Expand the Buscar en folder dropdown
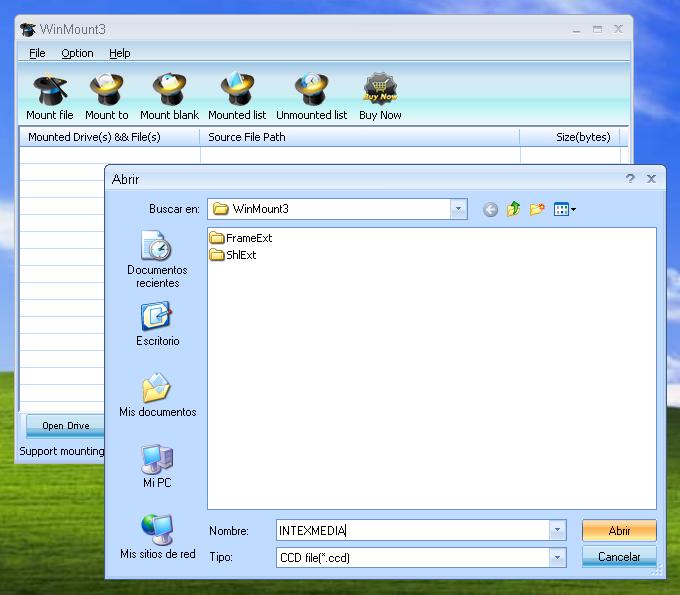 click(458, 209)
